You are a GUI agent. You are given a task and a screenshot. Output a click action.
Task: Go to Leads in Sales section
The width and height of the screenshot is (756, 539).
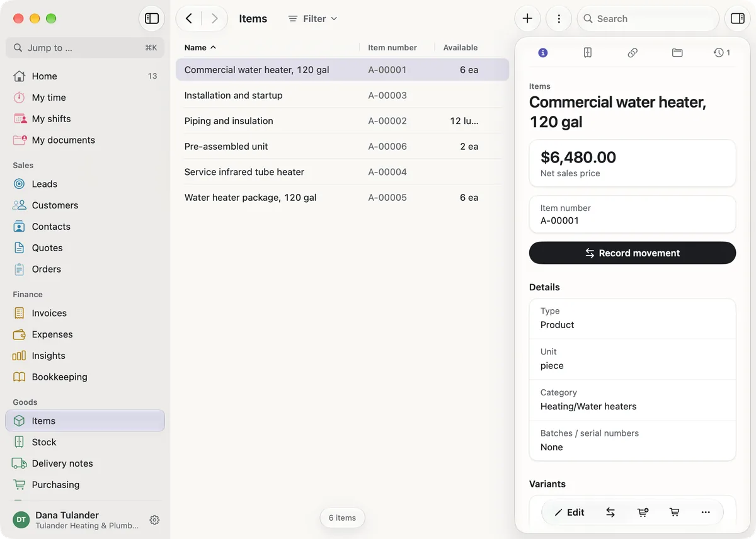point(85,184)
